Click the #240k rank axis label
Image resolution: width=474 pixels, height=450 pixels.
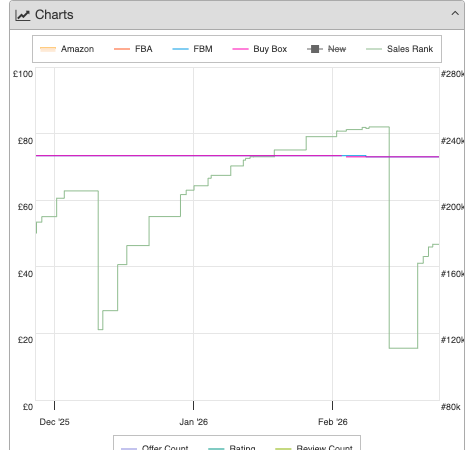pyautogui.click(x=452, y=141)
